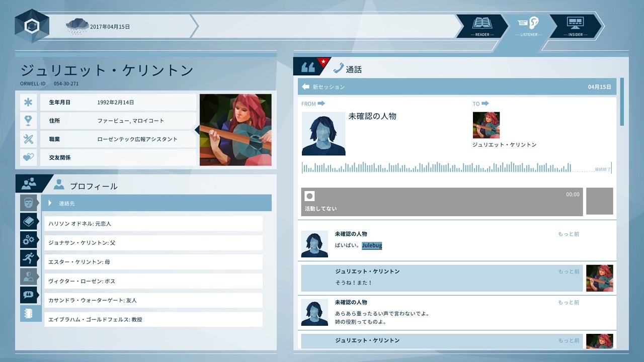This screenshot has width=644, height=362.
Task: Click the 未確認の人物 caller portrait
Action: [x=324, y=134]
